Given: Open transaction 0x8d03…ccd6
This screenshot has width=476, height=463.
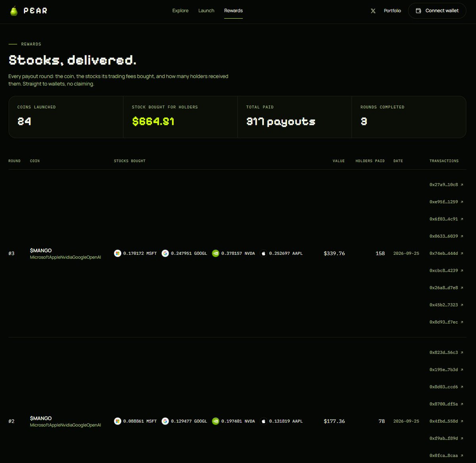Looking at the screenshot, I should tap(446, 387).
